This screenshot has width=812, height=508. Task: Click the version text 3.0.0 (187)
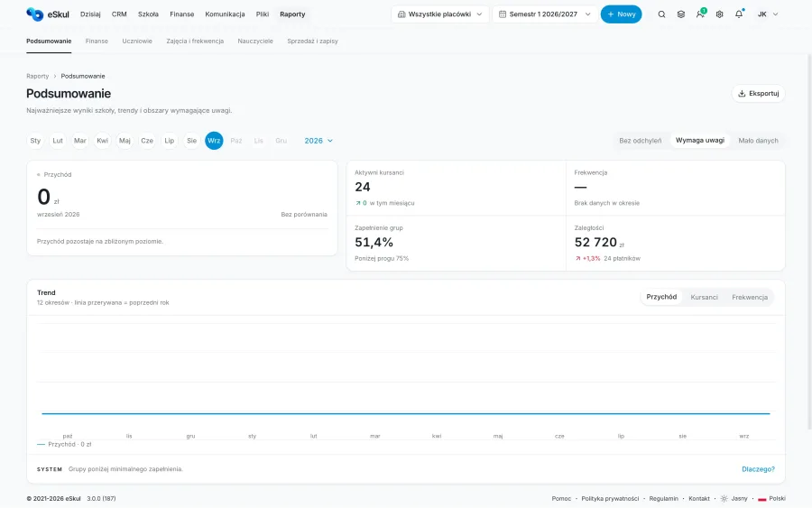click(101, 499)
